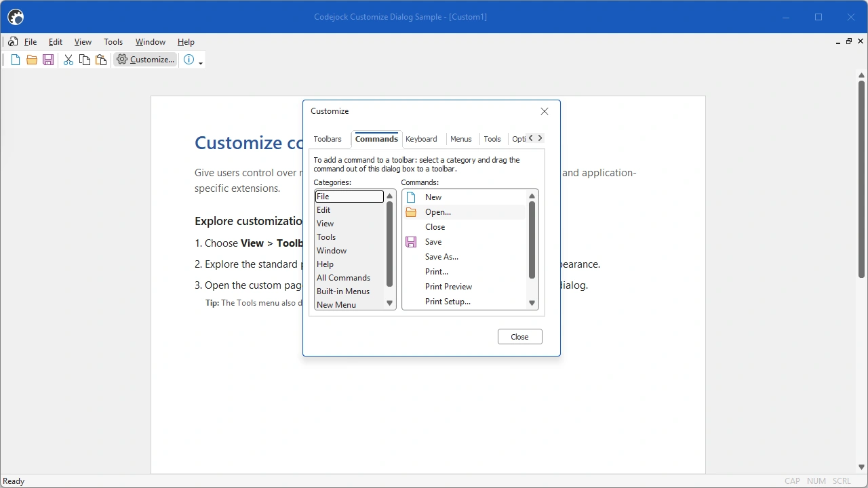The height and width of the screenshot is (488, 868).
Task: Open the File menu
Action: click(x=31, y=42)
